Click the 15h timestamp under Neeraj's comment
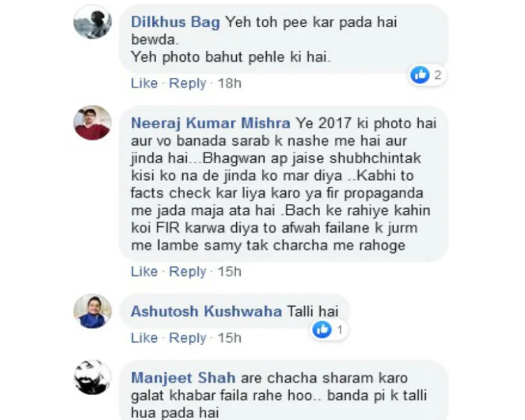The width and height of the screenshot is (525, 420). (230, 271)
